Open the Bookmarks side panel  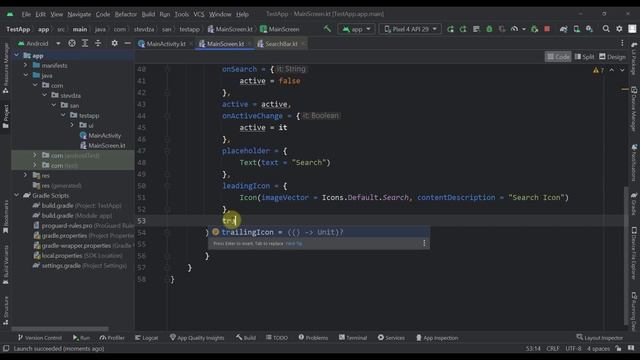pyautogui.click(x=6, y=217)
